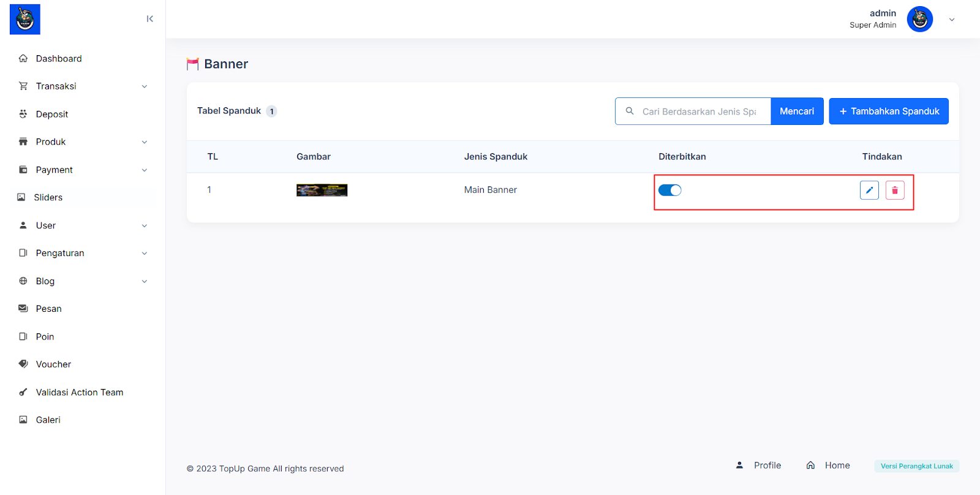Image resolution: width=980 pixels, height=495 pixels.
Task: Click the Tindakan column header
Action: [x=882, y=156]
